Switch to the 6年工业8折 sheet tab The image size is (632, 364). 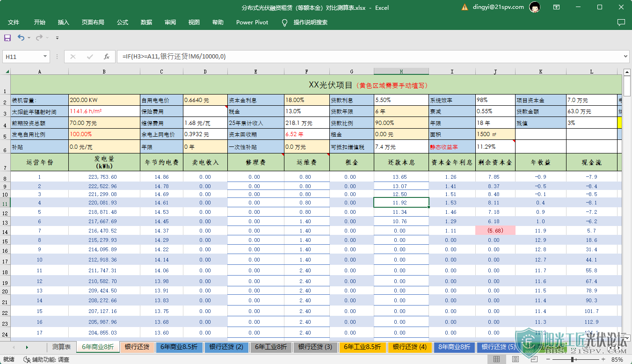[270, 347]
